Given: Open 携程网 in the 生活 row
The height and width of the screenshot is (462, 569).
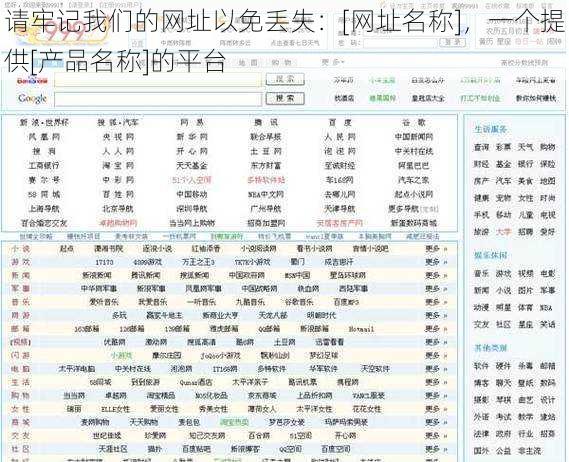Looking at the screenshot, I should pyautogui.click(x=348, y=382).
